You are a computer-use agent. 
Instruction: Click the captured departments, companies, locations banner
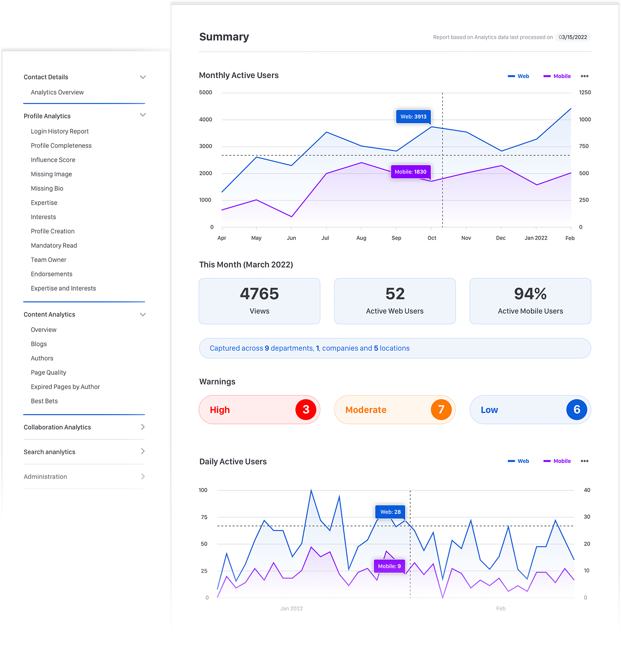coord(395,348)
